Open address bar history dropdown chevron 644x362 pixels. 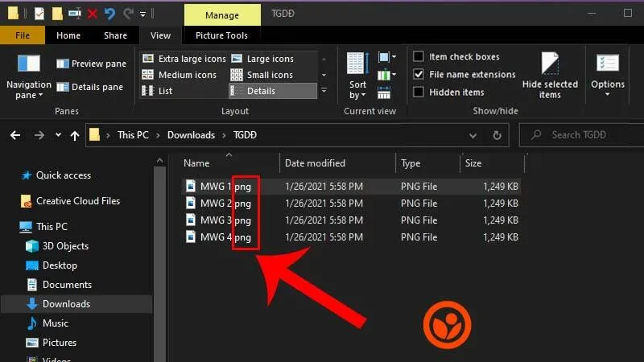(473, 135)
